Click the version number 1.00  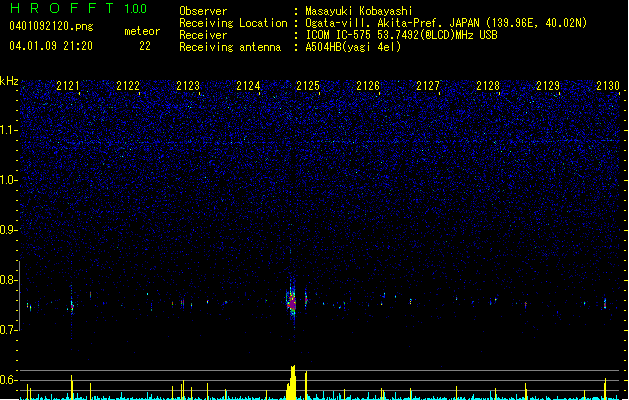tap(135, 9)
